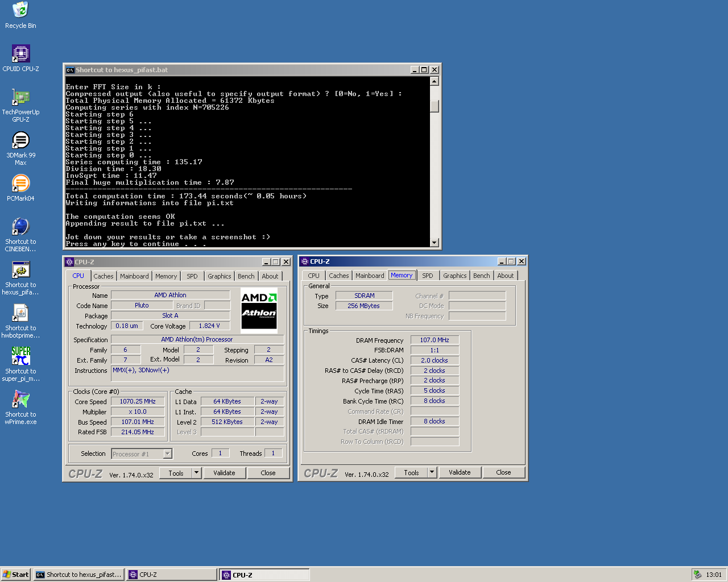Click the AMD Athlon processor logo
This screenshot has width=728, height=582.
click(x=259, y=310)
